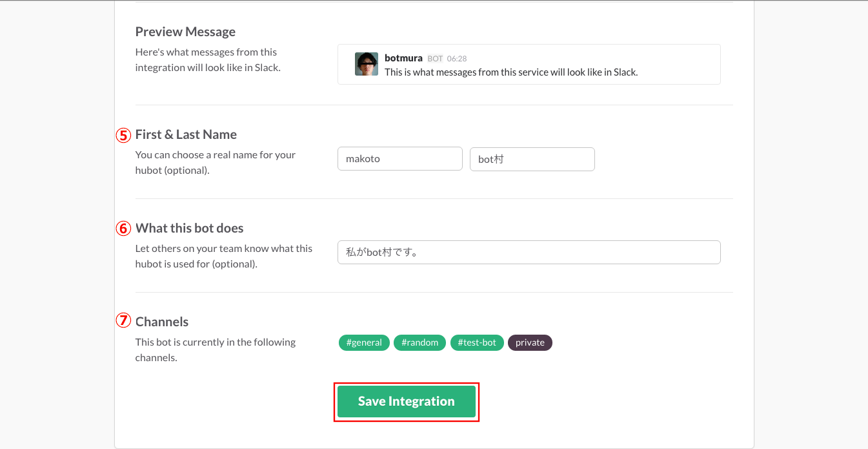This screenshot has height=449, width=868.
Task: Select the #random channel tag
Action: 419,342
